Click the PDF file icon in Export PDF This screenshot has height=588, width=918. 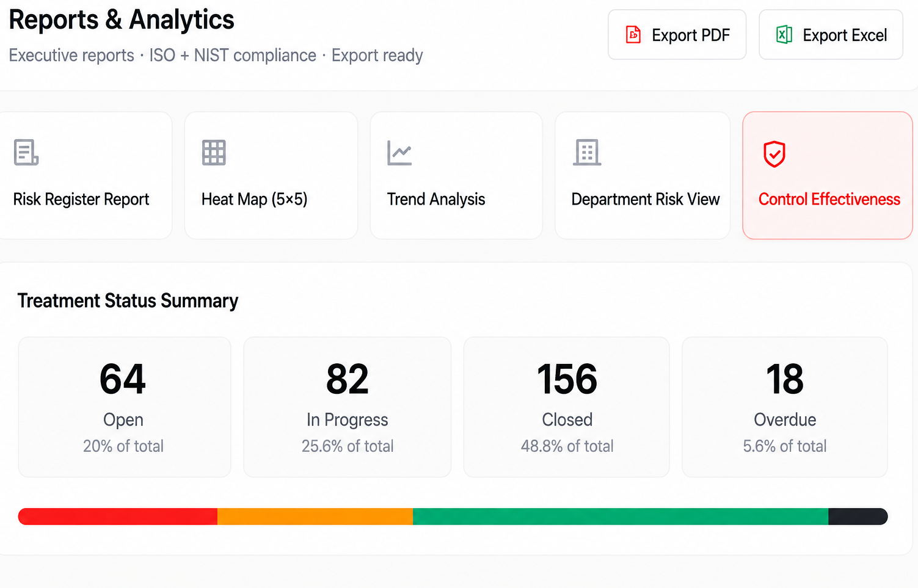point(633,35)
